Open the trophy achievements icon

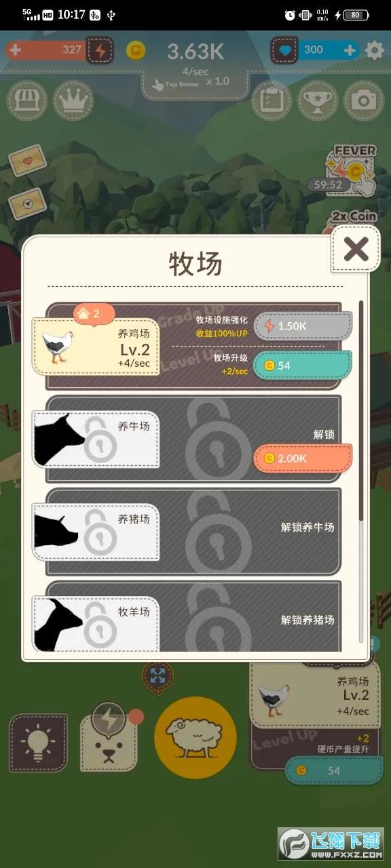point(318,100)
